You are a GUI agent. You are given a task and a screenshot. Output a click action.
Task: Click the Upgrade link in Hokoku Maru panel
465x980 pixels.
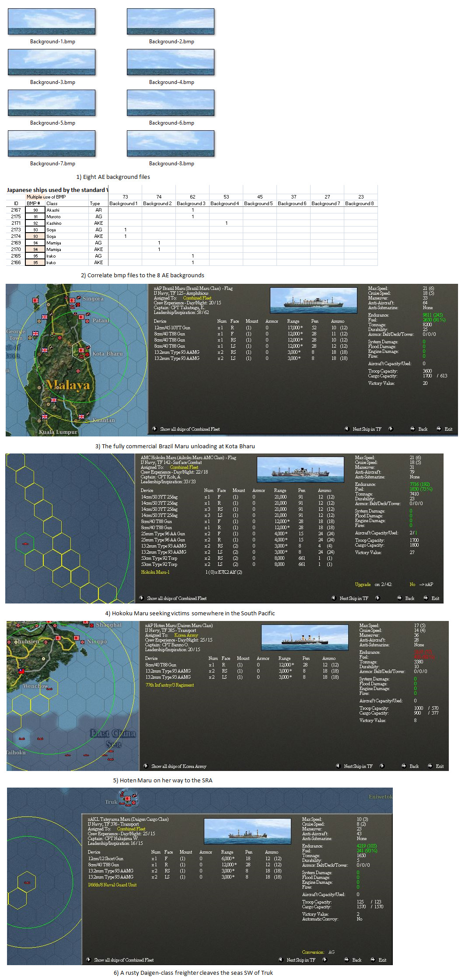coord(363,584)
